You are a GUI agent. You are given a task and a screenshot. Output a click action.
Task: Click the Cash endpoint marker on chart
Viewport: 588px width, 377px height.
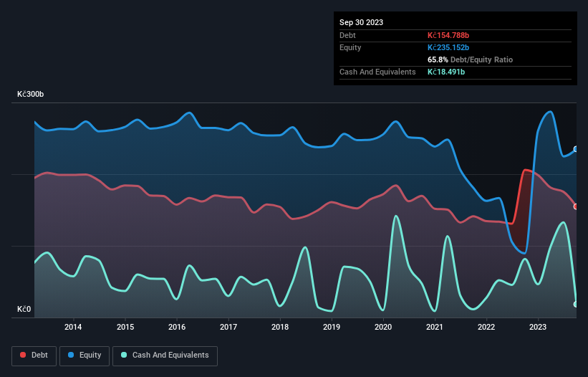click(576, 304)
